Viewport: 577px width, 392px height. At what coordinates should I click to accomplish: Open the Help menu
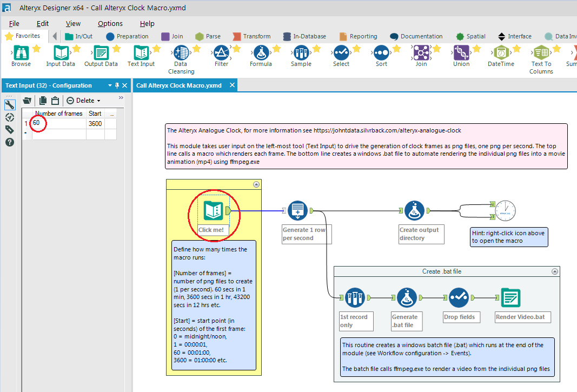click(x=147, y=24)
